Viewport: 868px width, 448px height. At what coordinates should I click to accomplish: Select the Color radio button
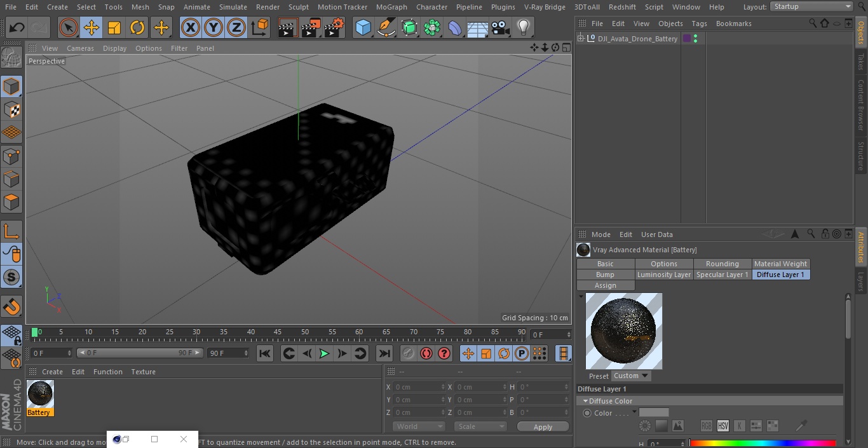(587, 413)
